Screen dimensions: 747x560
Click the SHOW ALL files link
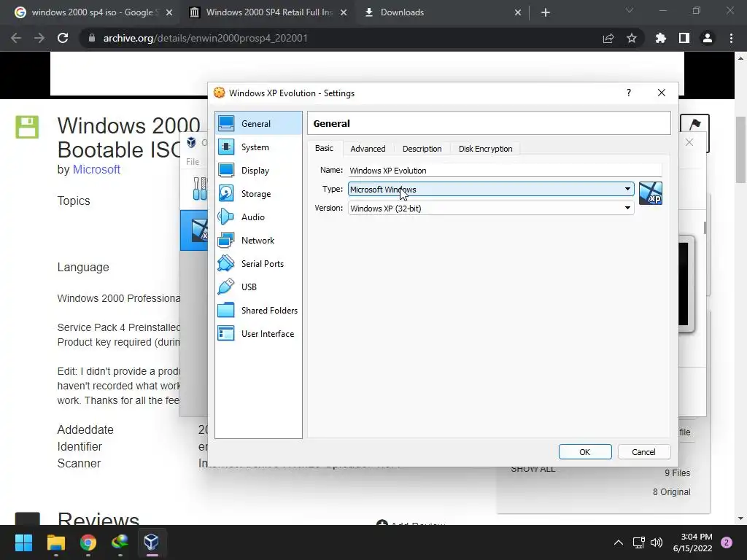(533, 469)
